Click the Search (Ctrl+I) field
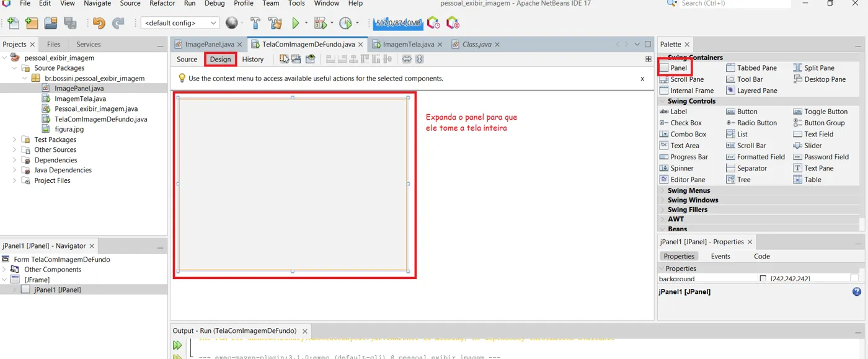This screenshot has height=359, width=868. (735, 4)
